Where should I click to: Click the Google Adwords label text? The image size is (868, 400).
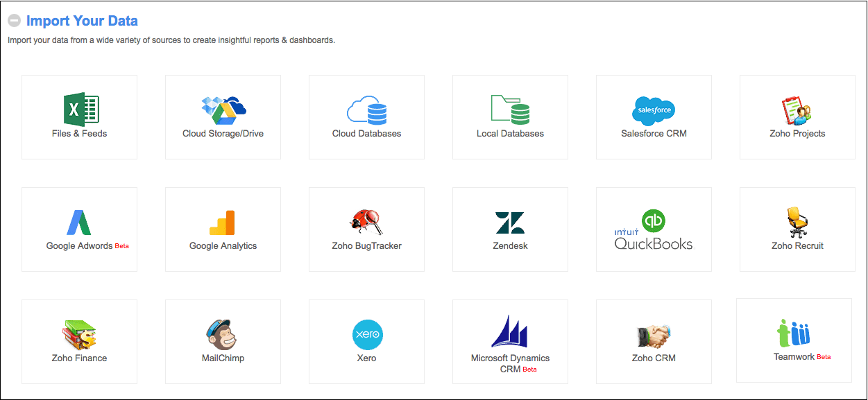click(x=79, y=245)
